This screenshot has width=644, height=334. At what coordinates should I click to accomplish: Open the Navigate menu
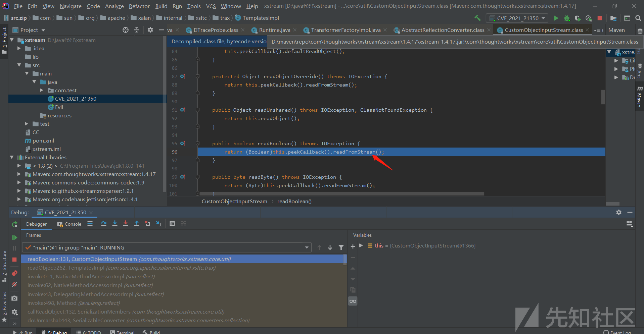click(x=71, y=6)
